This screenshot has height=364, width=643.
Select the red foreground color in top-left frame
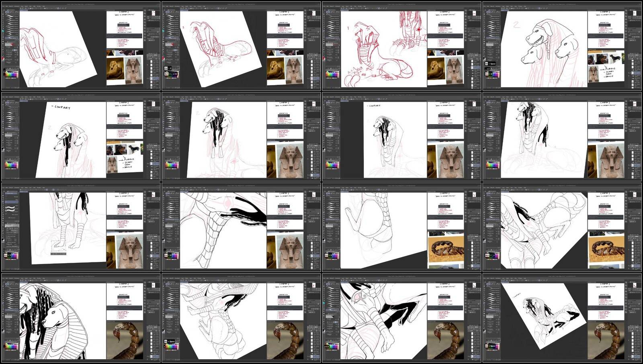pos(4,58)
